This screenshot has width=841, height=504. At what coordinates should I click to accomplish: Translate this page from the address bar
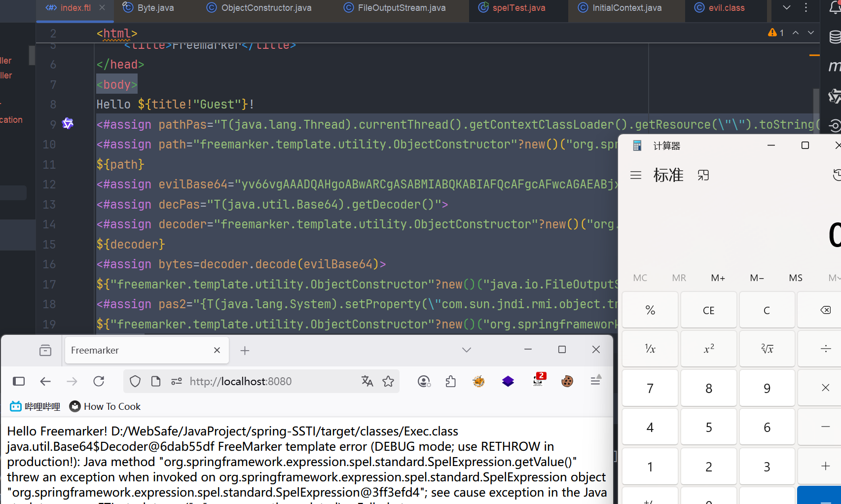tap(367, 381)
